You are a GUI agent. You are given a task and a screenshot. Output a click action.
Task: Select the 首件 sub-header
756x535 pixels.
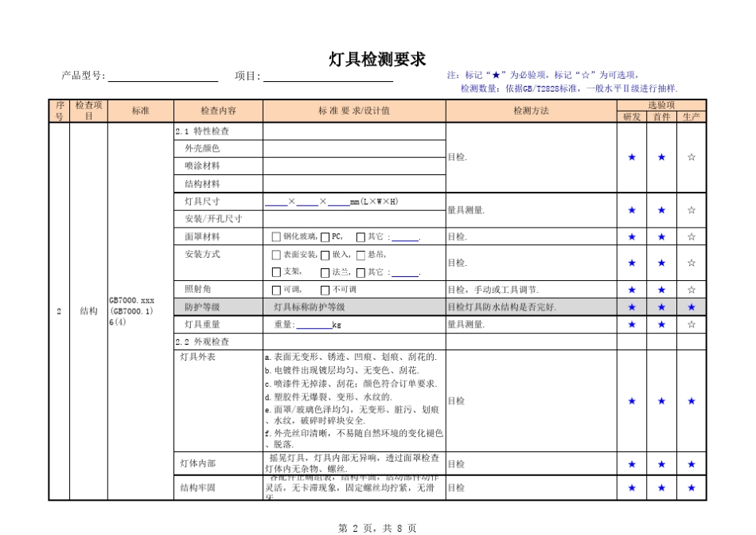click(661, 117)
